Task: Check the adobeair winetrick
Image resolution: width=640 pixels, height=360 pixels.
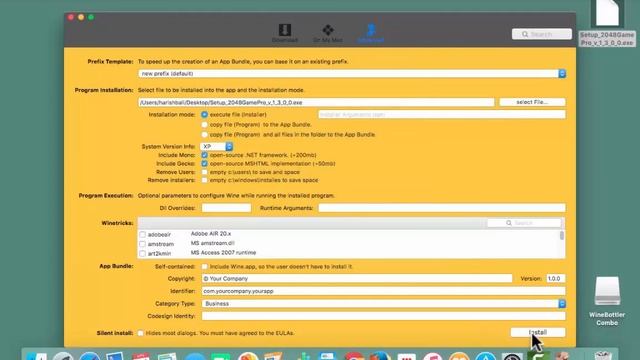Action: pyautogui.click(x=142, y=235)
